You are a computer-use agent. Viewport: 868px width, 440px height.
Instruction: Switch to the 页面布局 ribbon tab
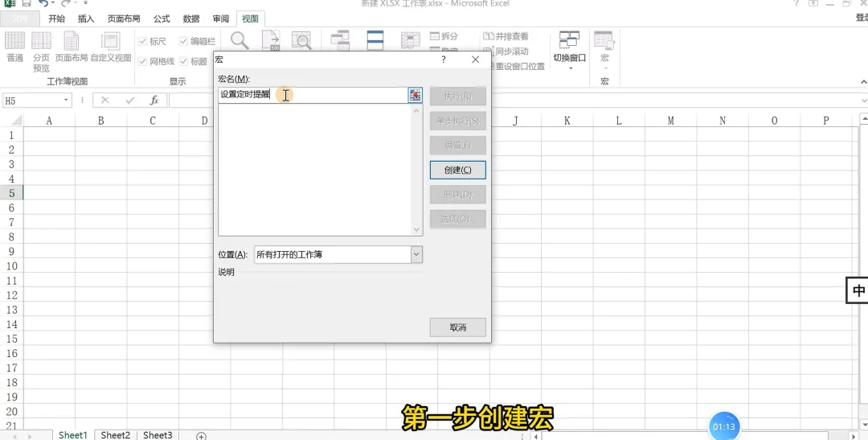[124, 19]
